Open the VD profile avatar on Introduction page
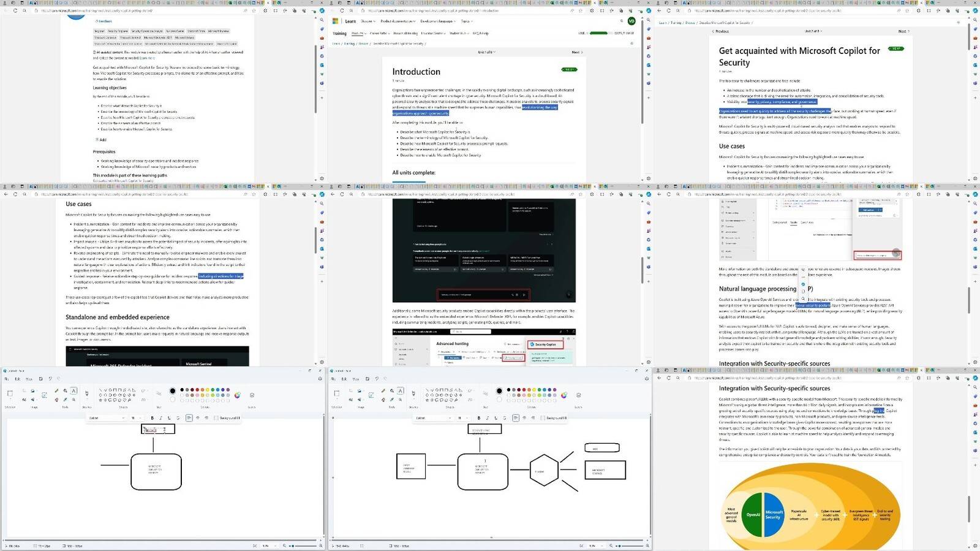The width and height of the screenshot is (980, 551). pos(631,21)
